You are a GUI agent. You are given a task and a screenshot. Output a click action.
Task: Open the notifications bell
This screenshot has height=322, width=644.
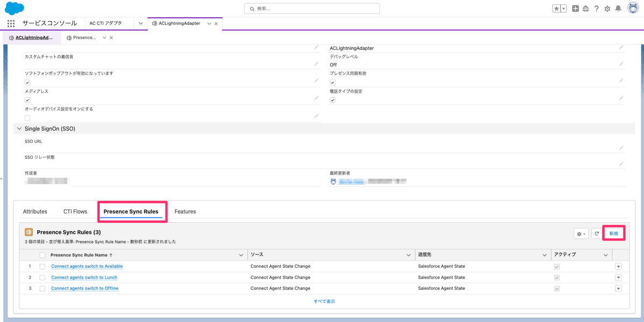618,9
